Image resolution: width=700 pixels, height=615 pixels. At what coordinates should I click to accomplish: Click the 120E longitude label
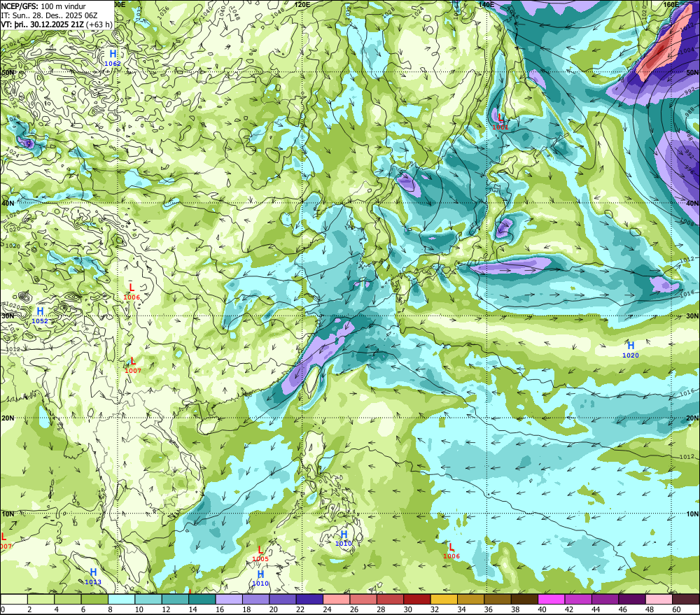pos(302,4)
